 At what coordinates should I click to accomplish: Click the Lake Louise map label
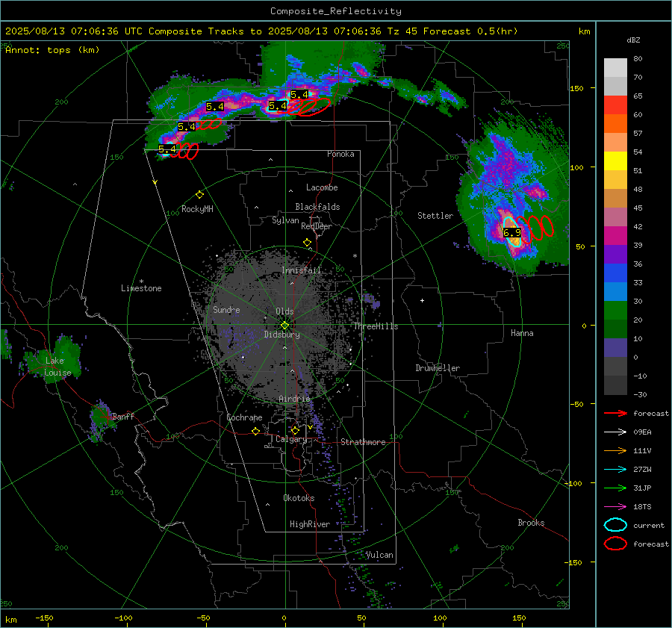click(57, 367)
